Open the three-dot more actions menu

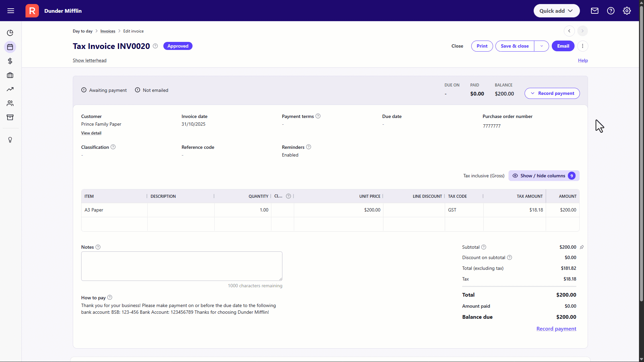(x=583, y=46)
